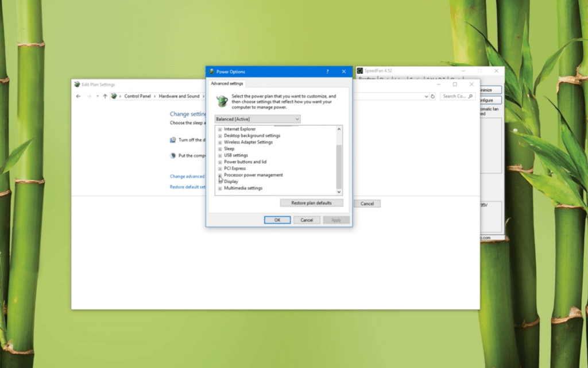The image size is (588, 368).
Task: Click the help question mark in Power Options
Action: pyautogui.click(x=327, y=71)
